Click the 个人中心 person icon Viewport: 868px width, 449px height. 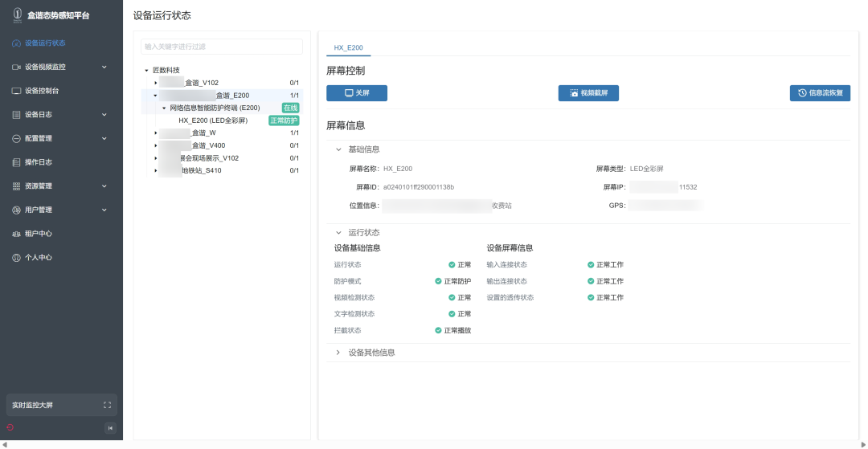(x=16, y=257)
